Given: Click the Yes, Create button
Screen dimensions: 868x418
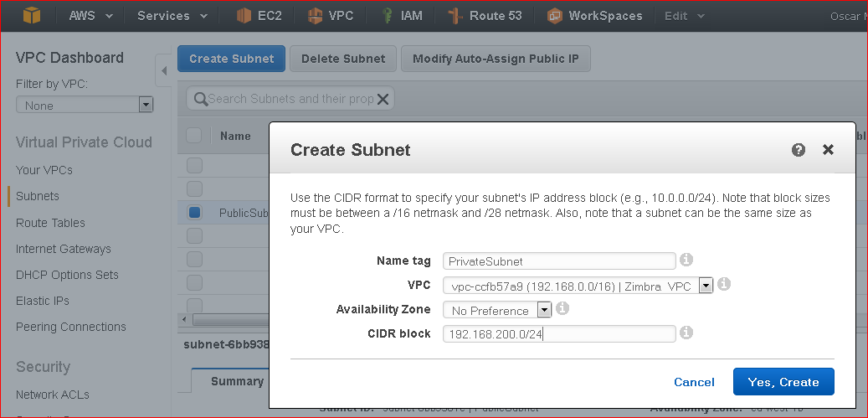Looking at the screenshot, I should [783, 382].
